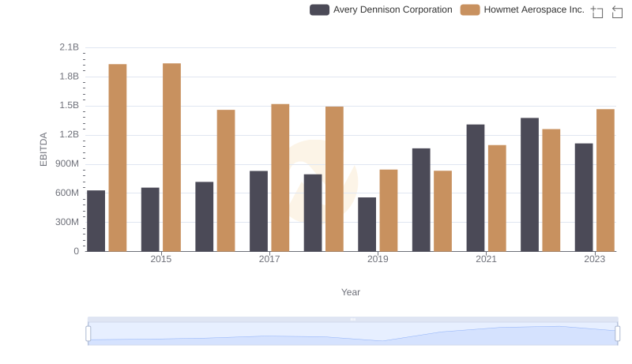
Task: Click Howmet Aerospace bar for 2017
Action: tap(280, 178)
